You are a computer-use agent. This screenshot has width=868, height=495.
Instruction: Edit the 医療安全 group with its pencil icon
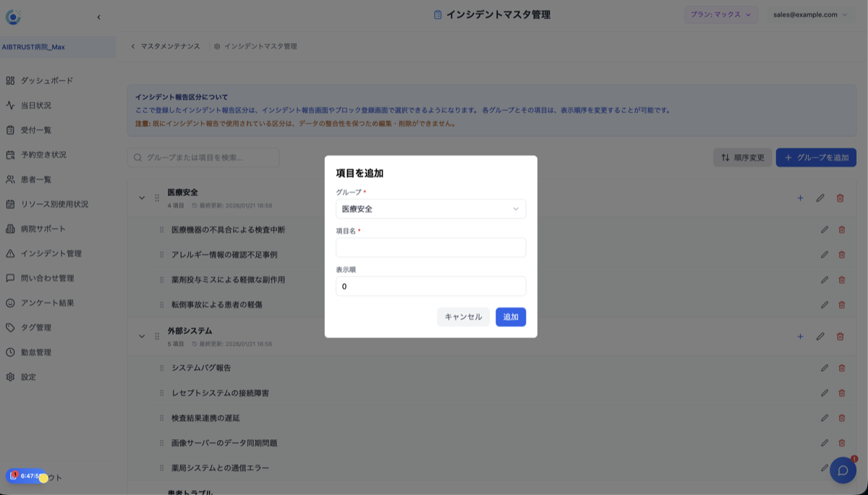point(821,197)
